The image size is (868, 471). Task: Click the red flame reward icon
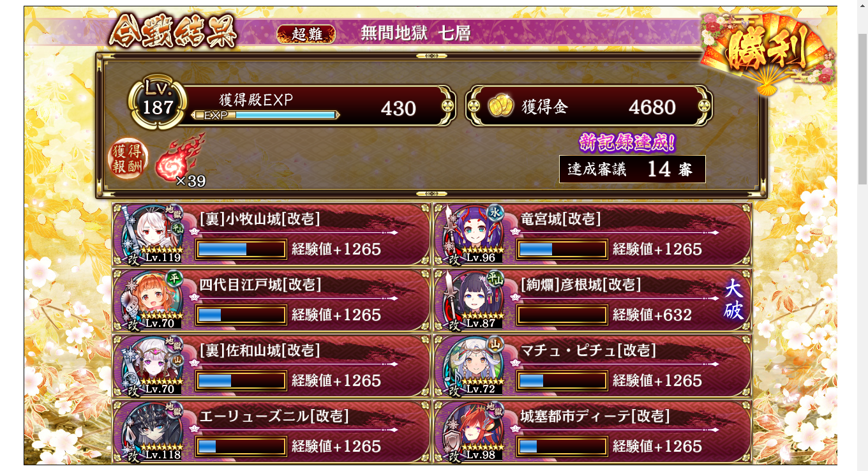click(x=177, y=158)
